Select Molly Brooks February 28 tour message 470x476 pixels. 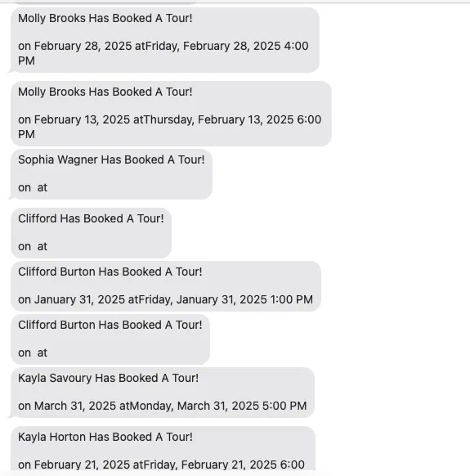pos(165,40)
